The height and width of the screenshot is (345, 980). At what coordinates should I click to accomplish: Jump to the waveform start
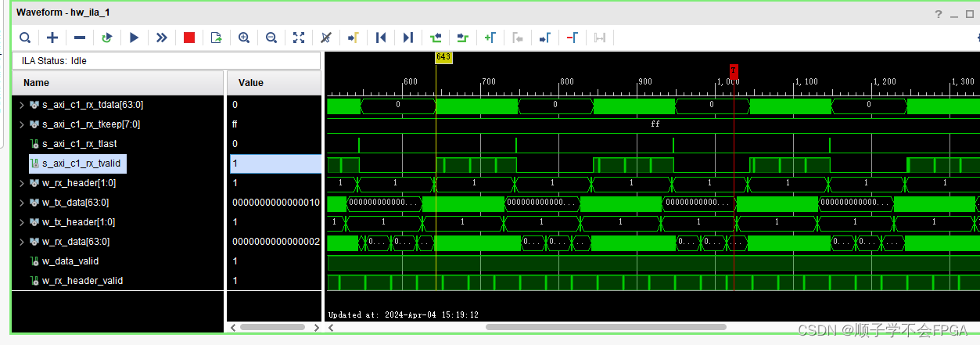pos(381,37)
